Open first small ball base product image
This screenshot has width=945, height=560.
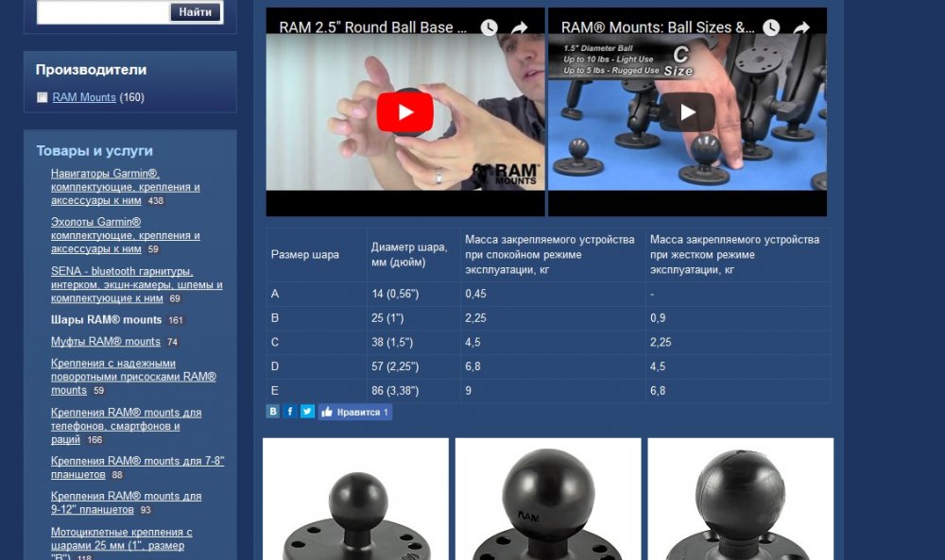(x=355, y=499)
